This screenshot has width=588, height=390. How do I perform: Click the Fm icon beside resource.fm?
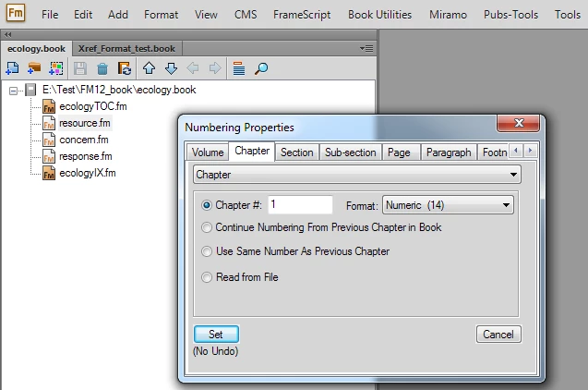click(x=49, y=123)
